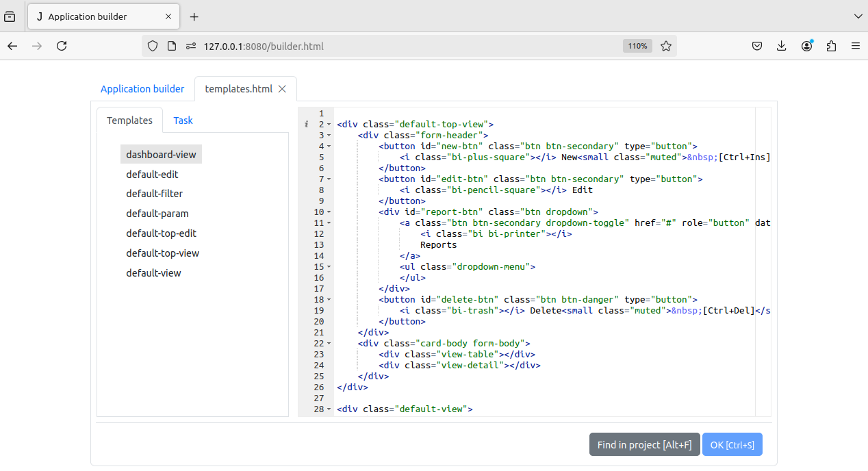Open the Firefox account profile icon

click(x=806, y=46)
